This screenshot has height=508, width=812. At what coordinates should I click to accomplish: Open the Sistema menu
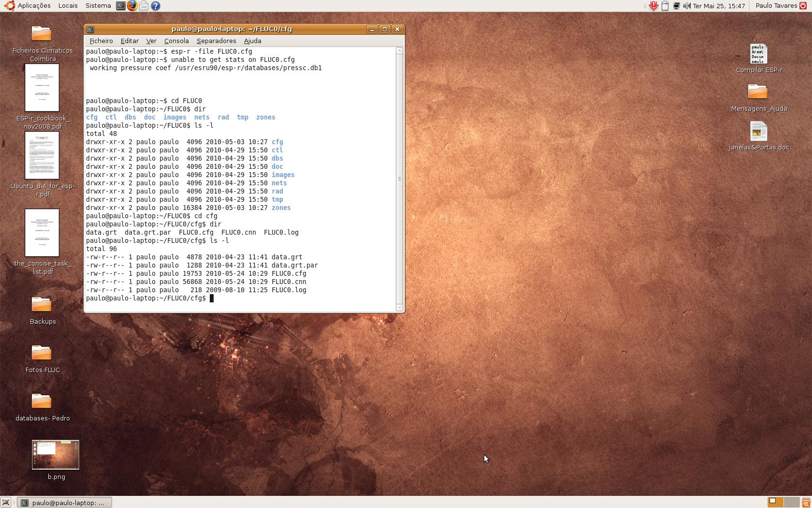pyautogui.click(x=98, y=6)
